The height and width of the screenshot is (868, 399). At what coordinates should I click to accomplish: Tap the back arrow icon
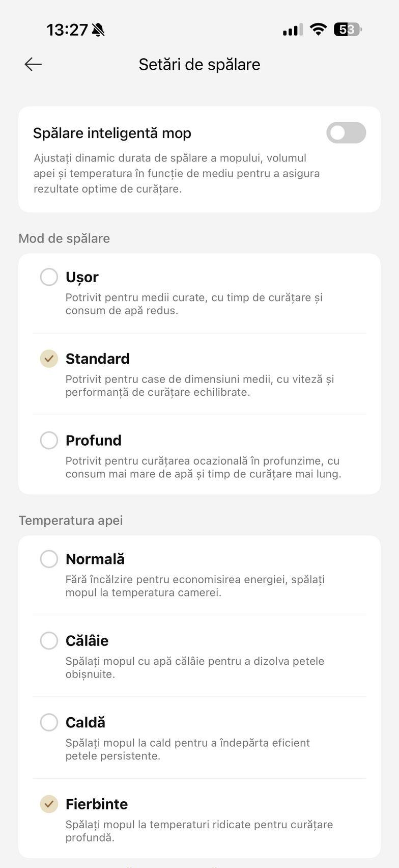pos(33,64)
